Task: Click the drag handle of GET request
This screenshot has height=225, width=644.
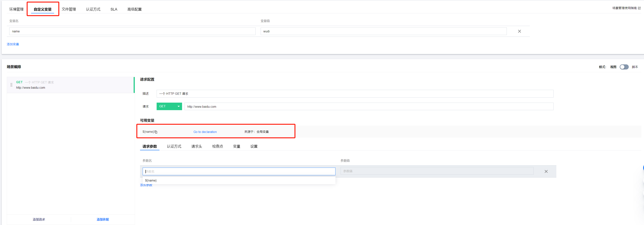Action: (11, 85)
